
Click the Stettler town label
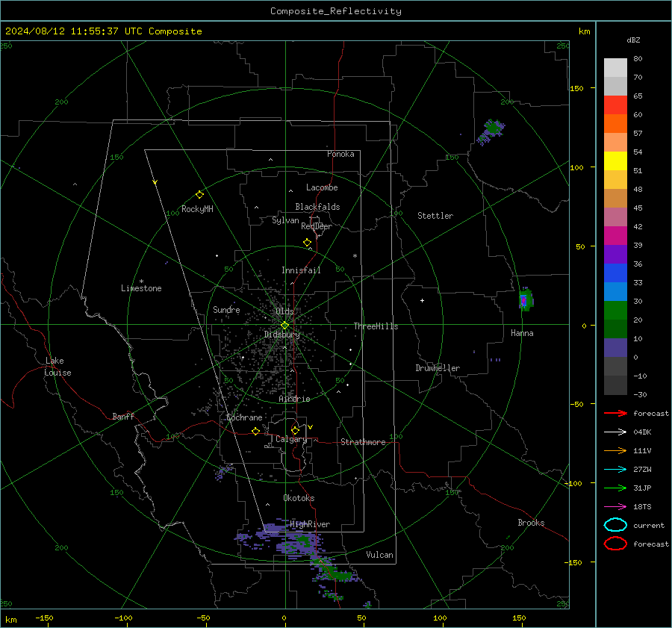point(435,216)
